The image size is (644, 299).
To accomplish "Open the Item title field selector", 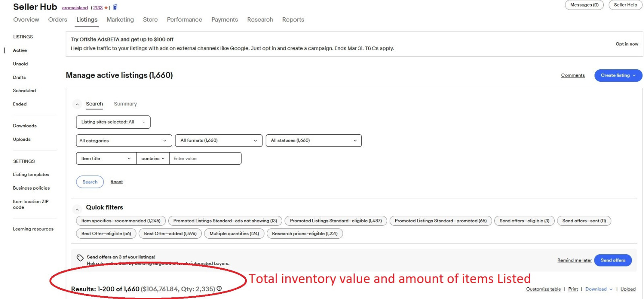I will point(106,159).
